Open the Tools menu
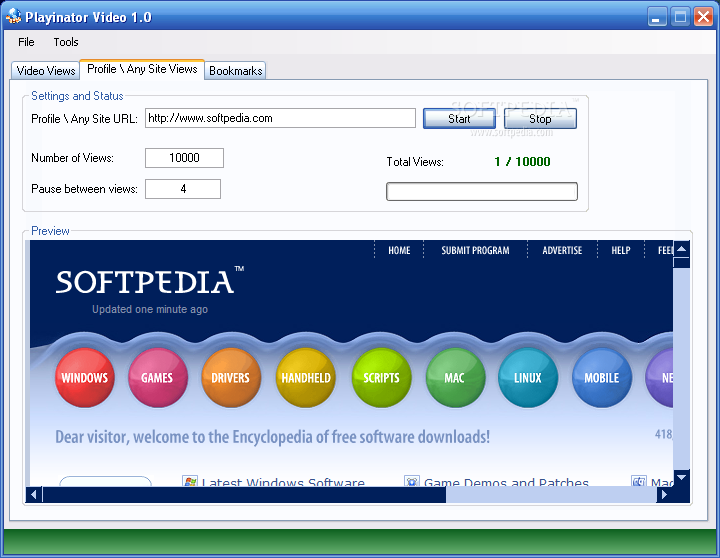This screenshot has height=558, width=720. [x=66, y=42]
